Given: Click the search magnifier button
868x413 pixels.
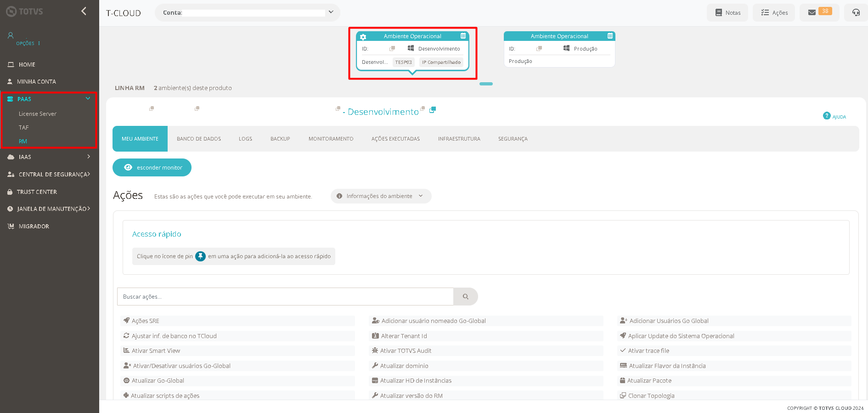Looking at the screenshot, I should [465, 297].
